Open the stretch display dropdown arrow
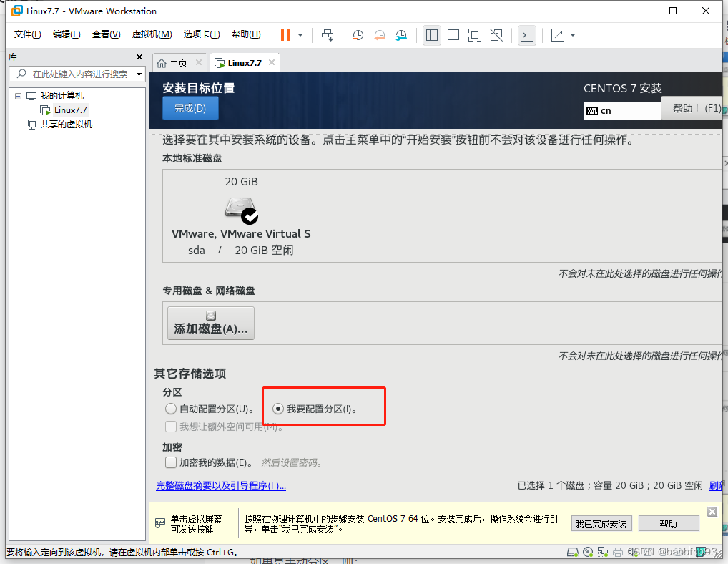Viewport: 728px width, 564px height. tap(573, 35)
